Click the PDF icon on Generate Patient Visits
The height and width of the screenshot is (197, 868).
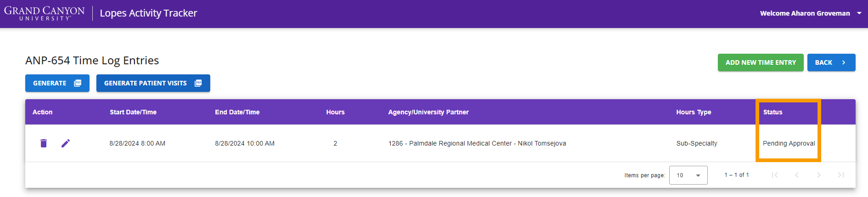click(198, 83)
